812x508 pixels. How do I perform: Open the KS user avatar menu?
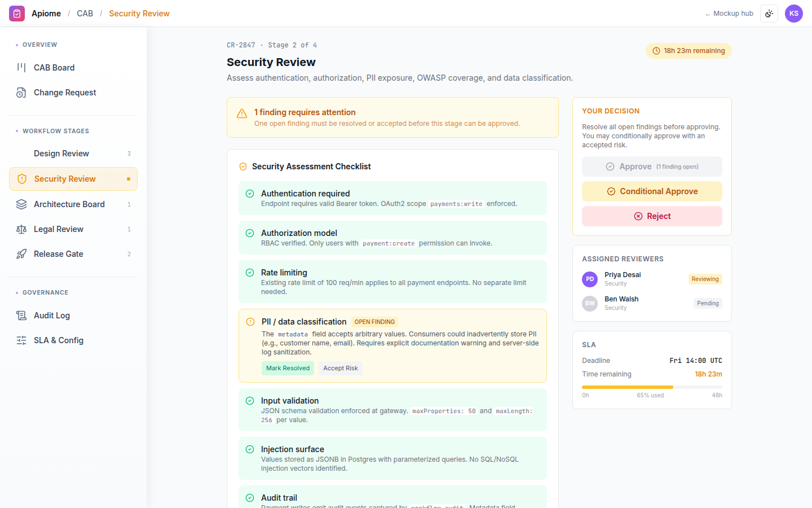(794, 14)
